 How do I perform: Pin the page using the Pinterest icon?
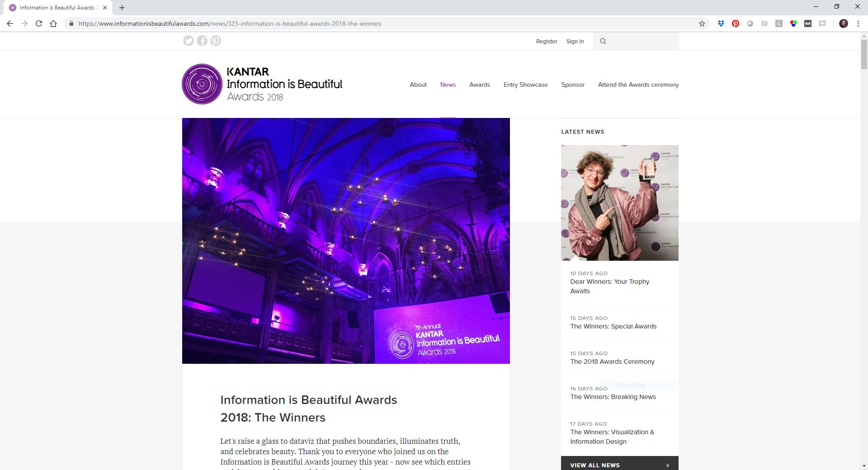click(216, 41)
